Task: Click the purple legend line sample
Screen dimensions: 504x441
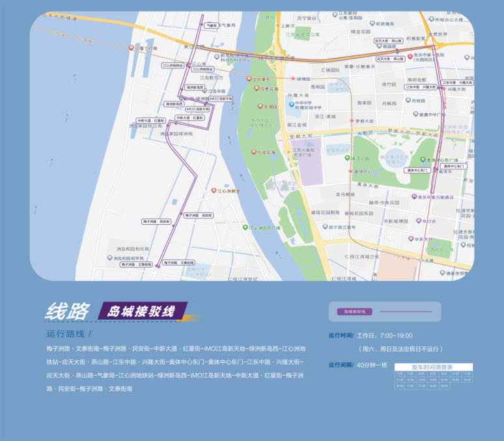Action: pos(406,311)
